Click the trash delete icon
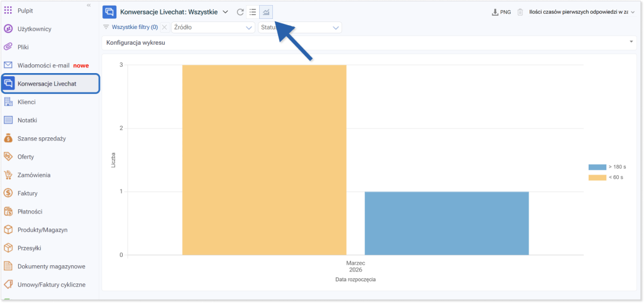Screen dimensions: 644x303 [520, 12]
